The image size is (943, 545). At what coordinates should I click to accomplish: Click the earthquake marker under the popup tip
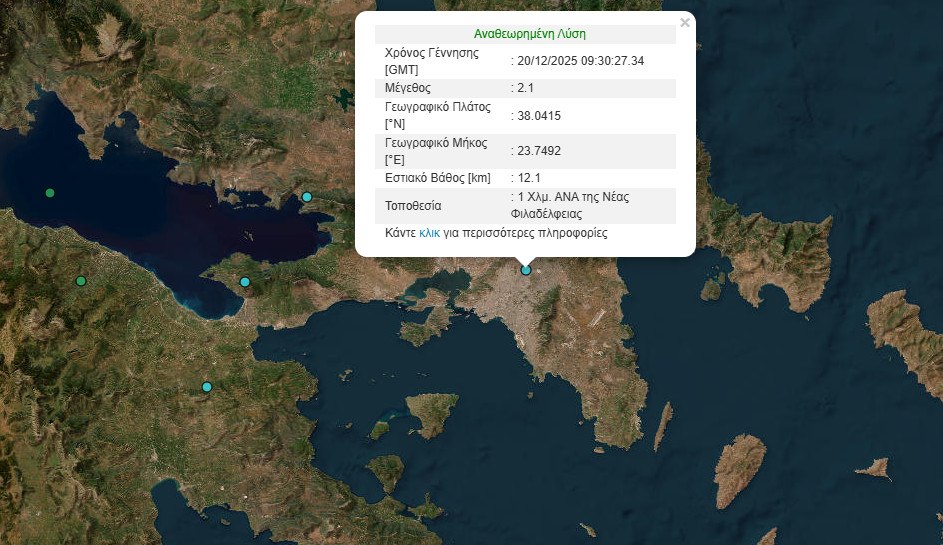526,270
